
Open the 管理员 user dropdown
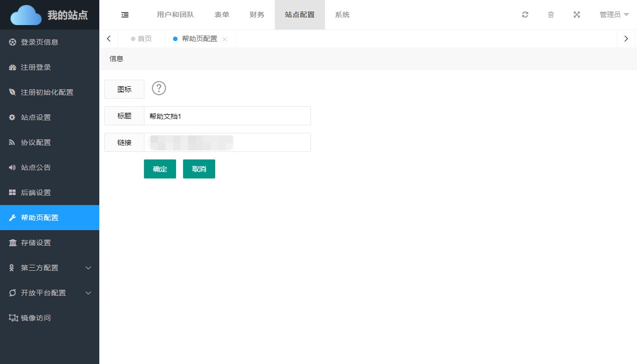pyautogui.click(x=614, y=15)
